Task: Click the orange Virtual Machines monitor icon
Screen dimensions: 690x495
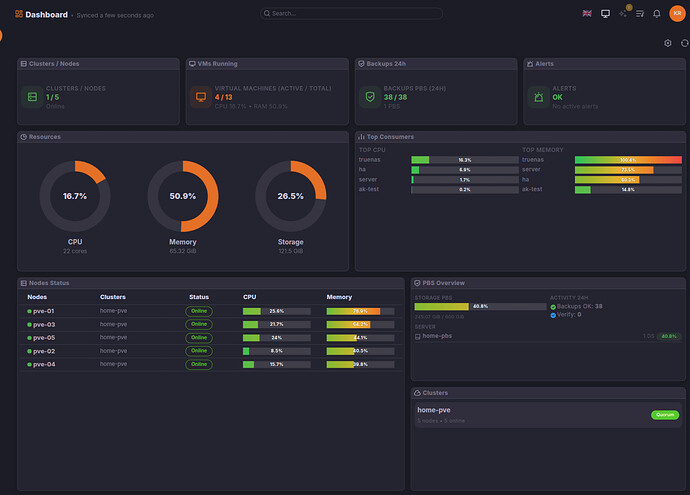Action: [x=200, y=97]
